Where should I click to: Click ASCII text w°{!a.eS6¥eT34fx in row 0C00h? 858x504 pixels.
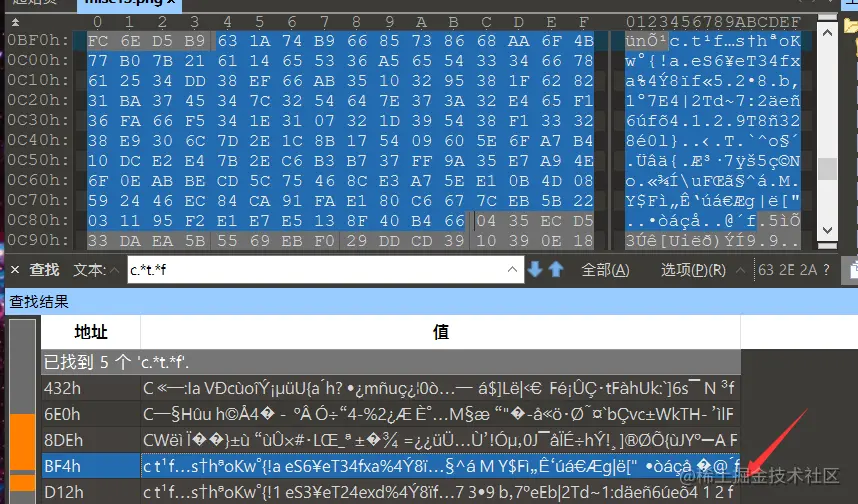[713, 61]
